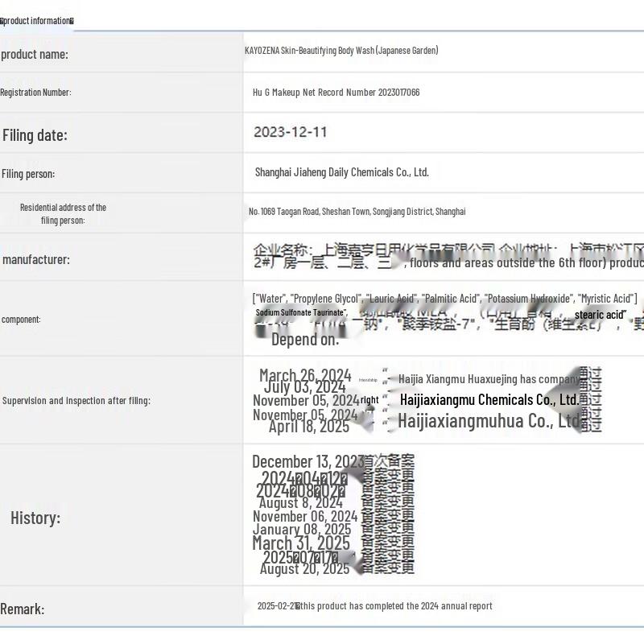Screen dimensions: 644x644
Task: Open the product information tab
Action: coord(37,20)
